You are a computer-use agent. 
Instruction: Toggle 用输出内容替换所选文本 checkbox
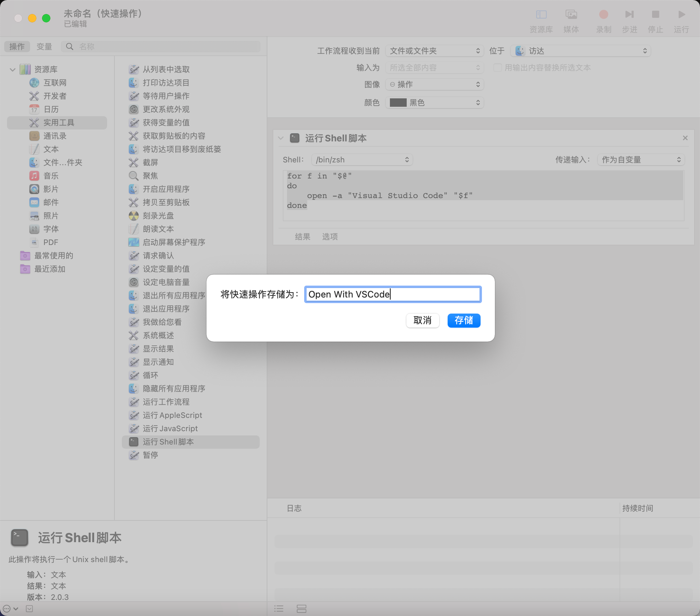(497, 68)
